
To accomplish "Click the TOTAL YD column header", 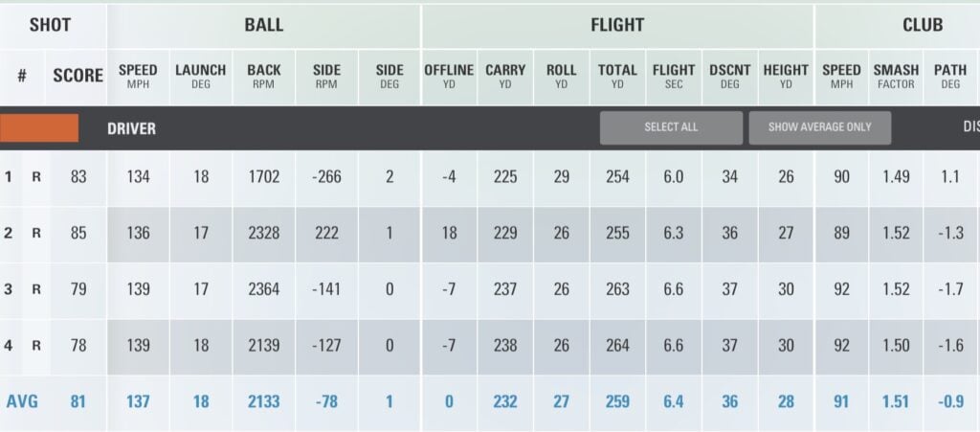I will click(x=617, y=76).
